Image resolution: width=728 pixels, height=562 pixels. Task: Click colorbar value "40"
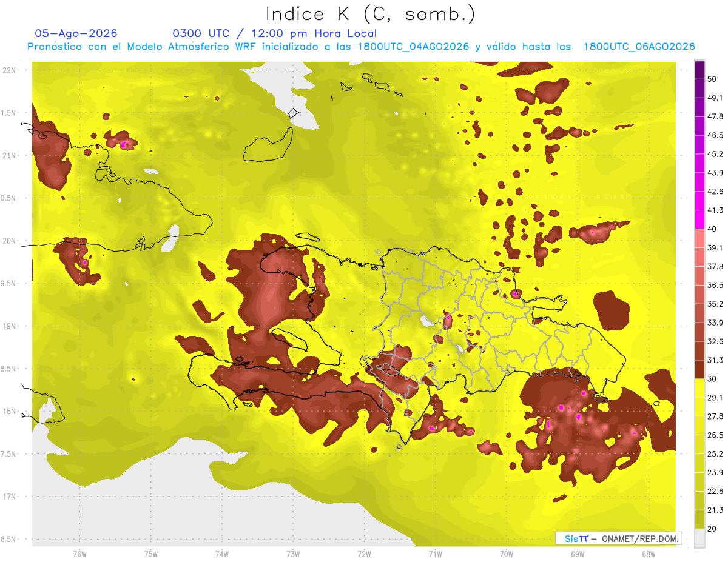coord(712,229)
